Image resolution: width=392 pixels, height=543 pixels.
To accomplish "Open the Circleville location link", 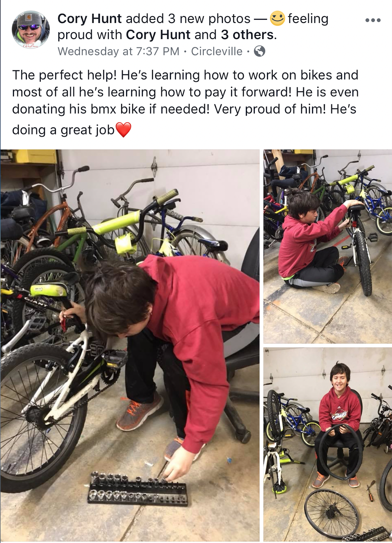I will pyautogui.click(x=217, y=51).
